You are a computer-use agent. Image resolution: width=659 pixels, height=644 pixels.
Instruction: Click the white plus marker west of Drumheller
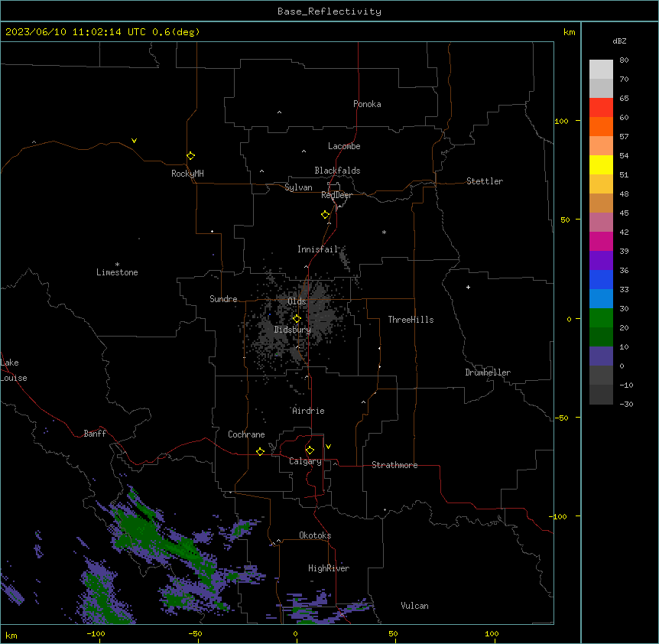pos(468,287)
